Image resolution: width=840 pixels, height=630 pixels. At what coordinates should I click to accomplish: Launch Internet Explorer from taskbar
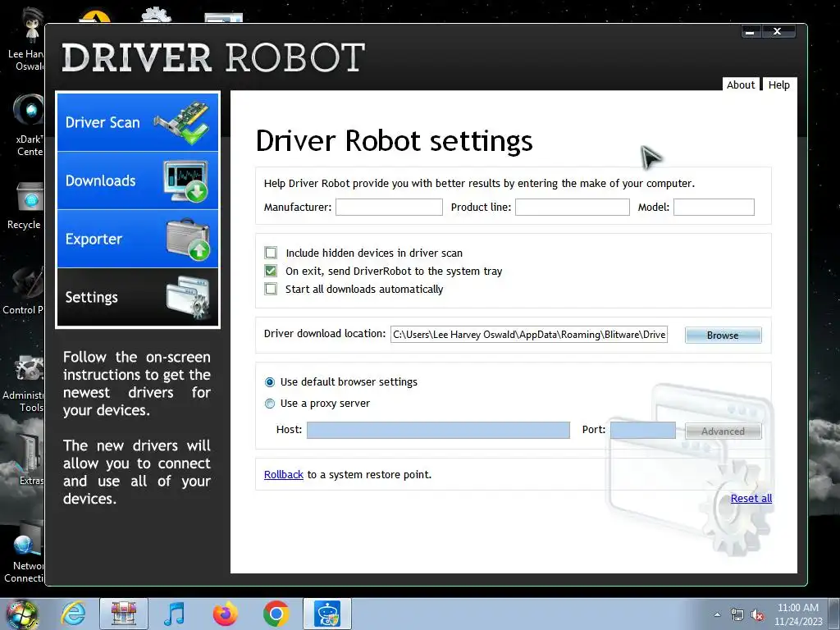click(x=73, y=614)
